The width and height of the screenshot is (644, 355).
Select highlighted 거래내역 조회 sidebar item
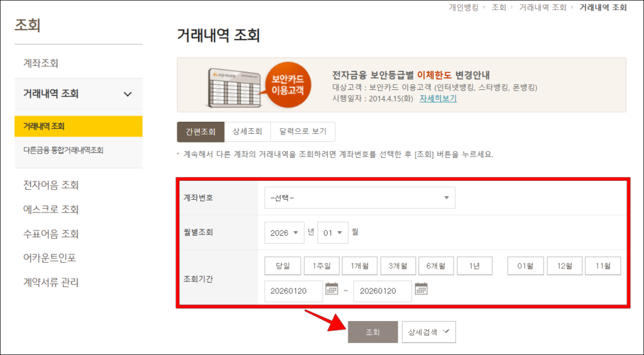point(79,126)
